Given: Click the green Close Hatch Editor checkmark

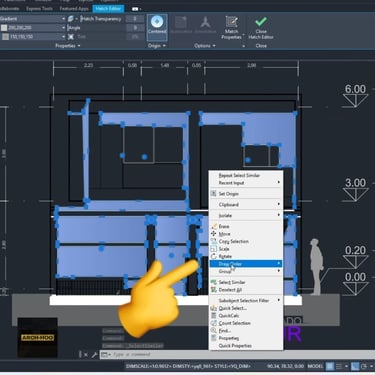Looking at the screenshot, I should tap(261, 22).
